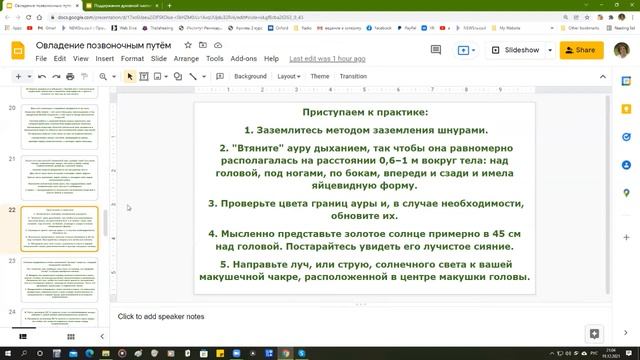Open 'Last edit was 1 hour ago' link
Screen dimensions: 640x360
327,59
